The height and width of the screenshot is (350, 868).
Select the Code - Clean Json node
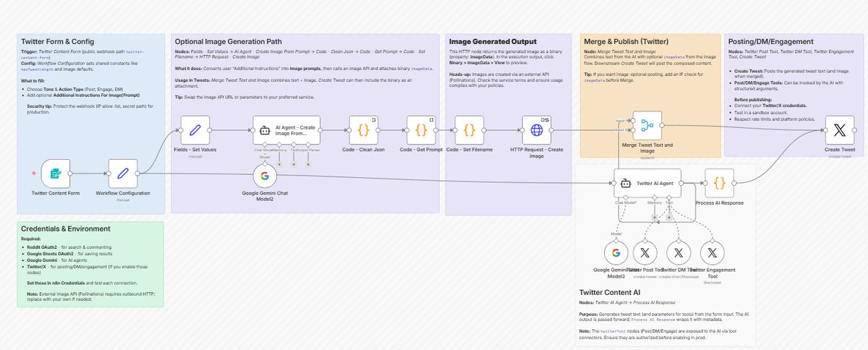[363, 130]
